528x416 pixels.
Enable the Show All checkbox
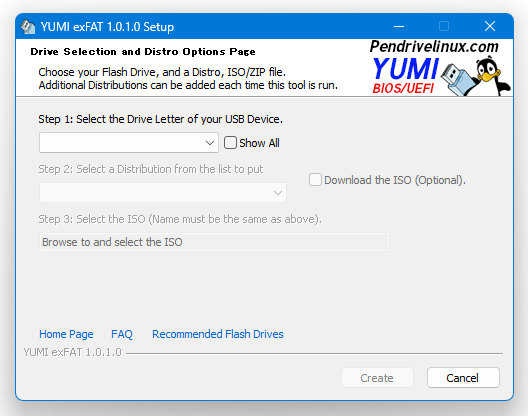coord(230,143)
